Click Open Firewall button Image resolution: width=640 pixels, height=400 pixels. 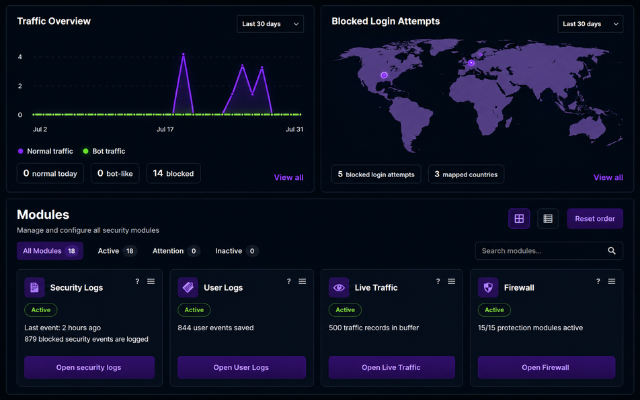coord(546,367)
